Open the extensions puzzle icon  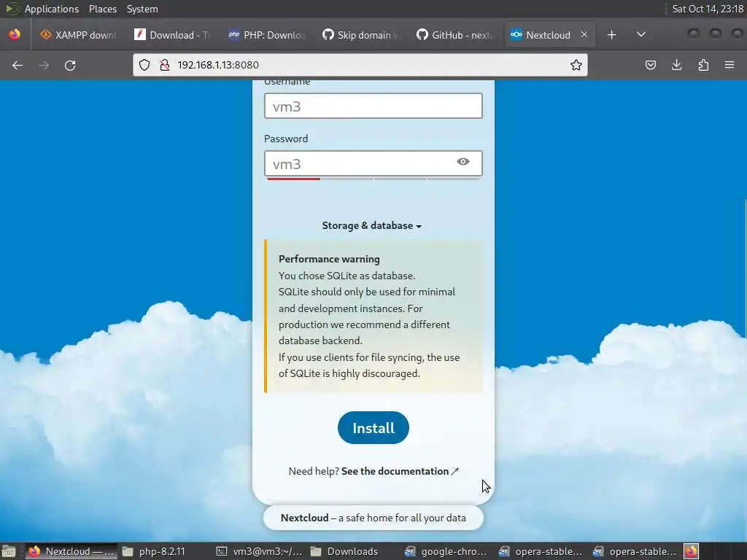coord(703,65)
